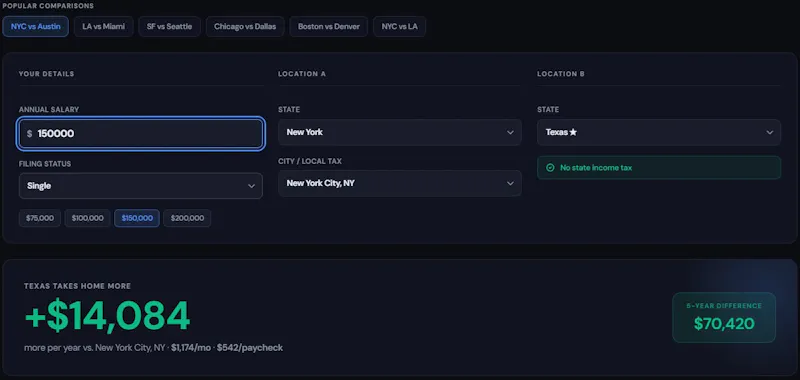Image resolution: width=800 pixels, height=380 pixels.
Task: Click the Annual Salary input field
Action: click(x=141, y=134)
